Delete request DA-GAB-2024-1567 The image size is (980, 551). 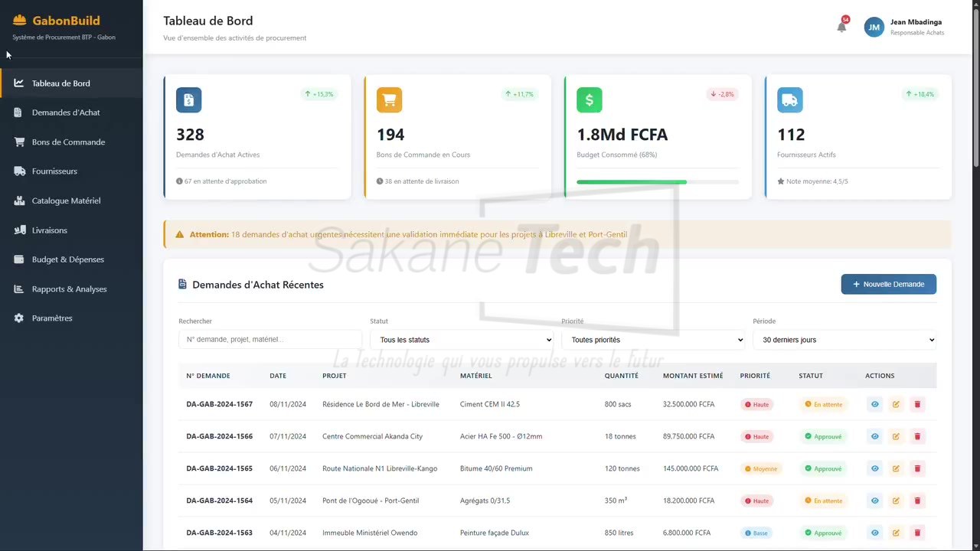click(917, 404)
